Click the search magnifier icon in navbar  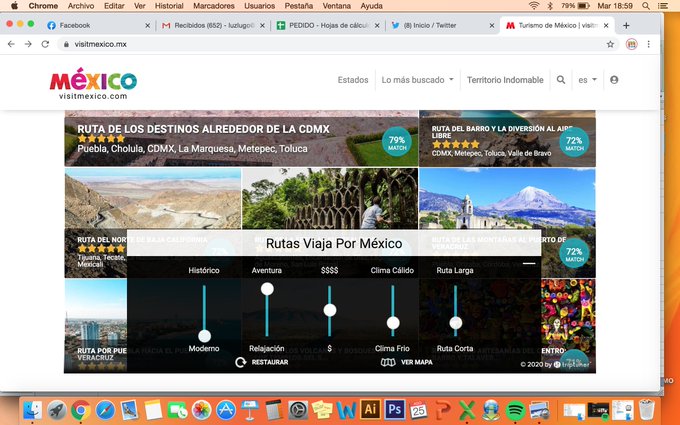click(561, 79)
